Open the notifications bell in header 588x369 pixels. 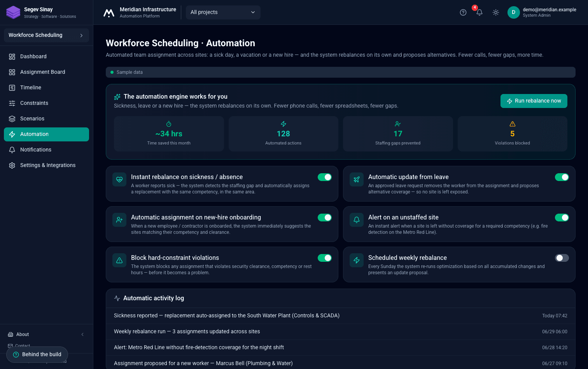[x=479, y=12]
